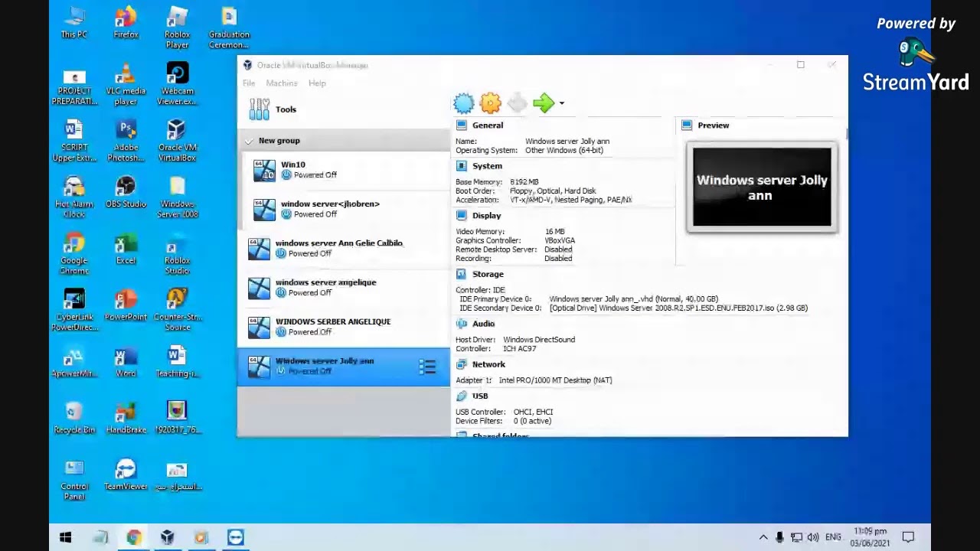This screenshot has width=980, height=551.
Task: Open Settings using the orange gear icon
Action: (491, 103)
